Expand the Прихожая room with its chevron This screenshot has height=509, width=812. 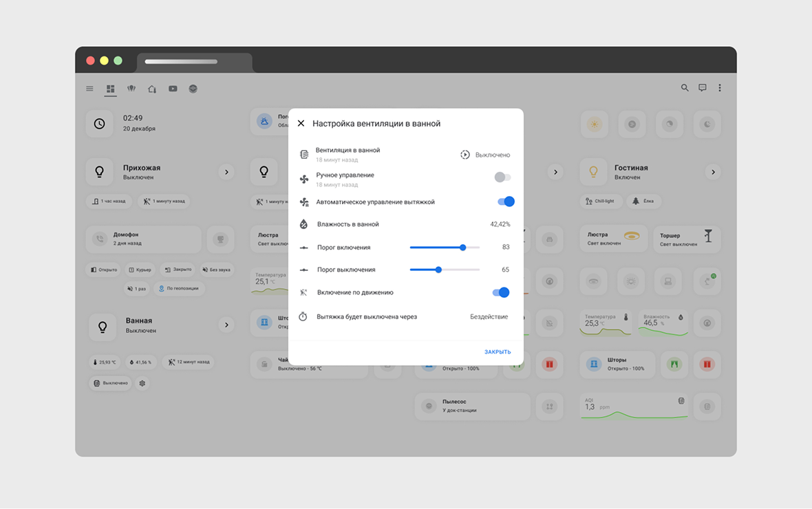(226, 172)
